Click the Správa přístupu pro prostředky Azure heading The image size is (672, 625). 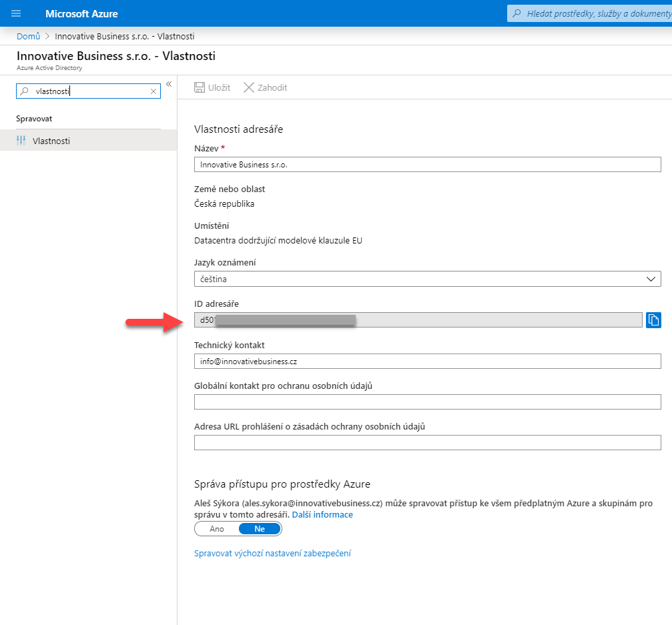[282, 484]
